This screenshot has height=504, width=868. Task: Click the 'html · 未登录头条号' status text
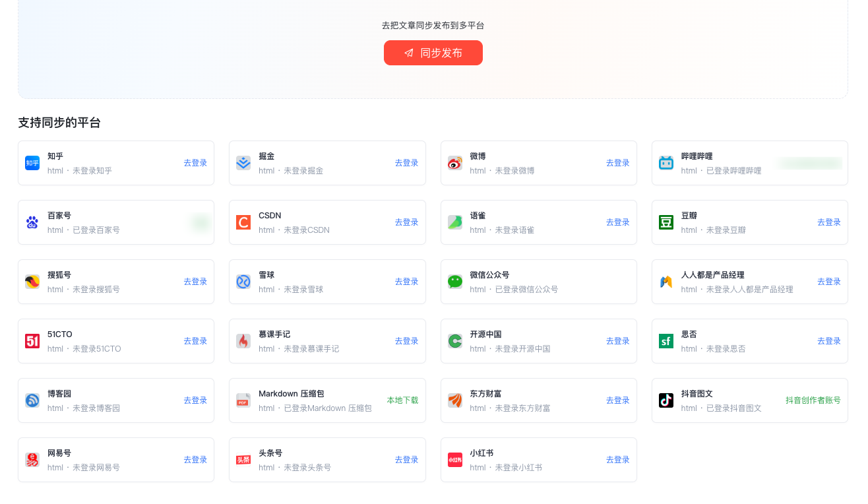(x=295, y=468)
